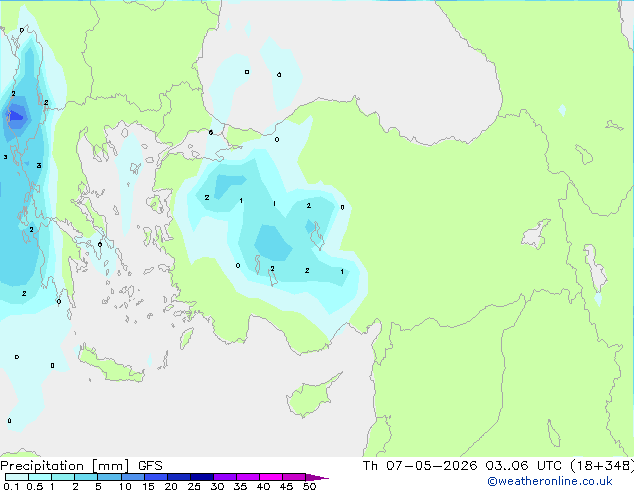Click the "(18+348)" forecast run text
This screenshot has height=490, width=634.
(x=602, y=466)
